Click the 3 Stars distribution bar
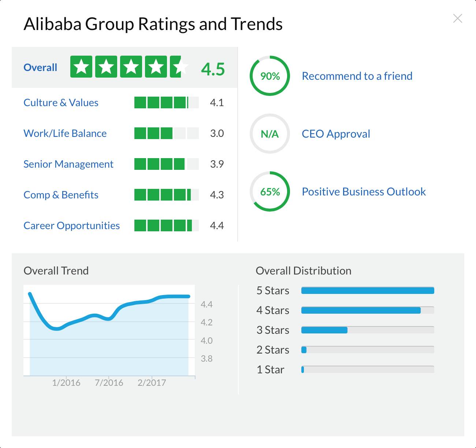The width and height of the screenshot is (476, 448). (x=367, y=330)
